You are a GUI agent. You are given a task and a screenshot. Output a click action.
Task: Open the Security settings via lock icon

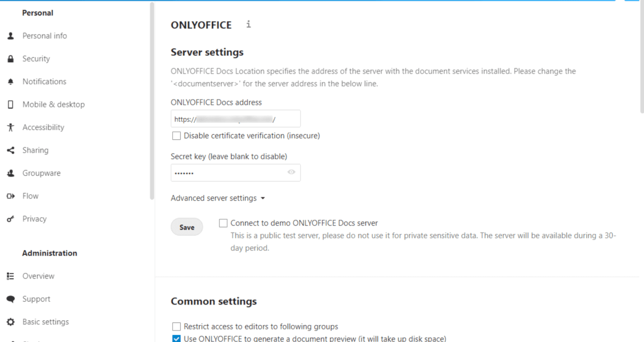[x=11, y=58]
